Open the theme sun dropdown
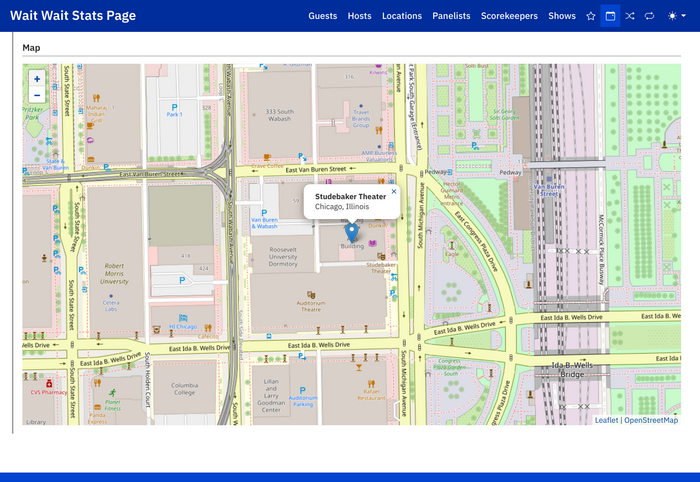Image resolution: width=700 pixels, height=482 pixels. [676, 16]
